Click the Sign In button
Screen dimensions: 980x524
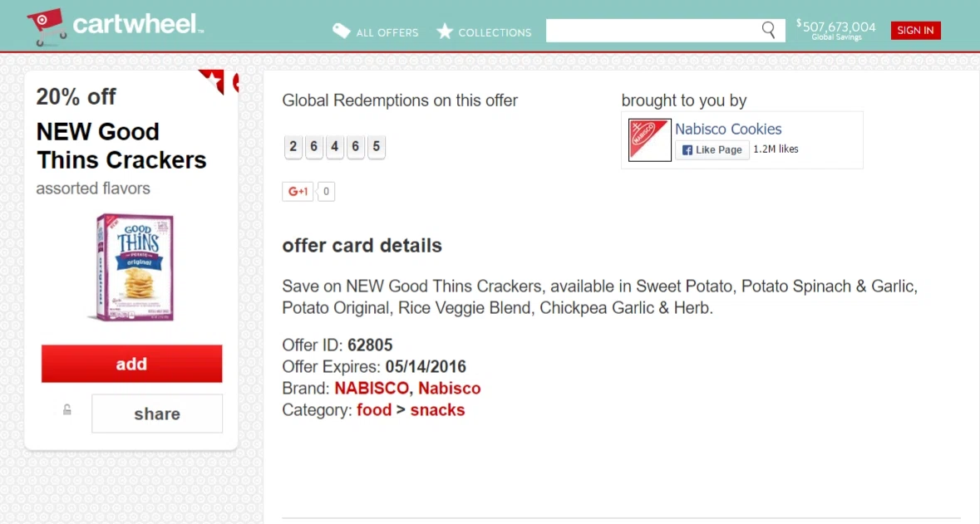pos(915,31)
